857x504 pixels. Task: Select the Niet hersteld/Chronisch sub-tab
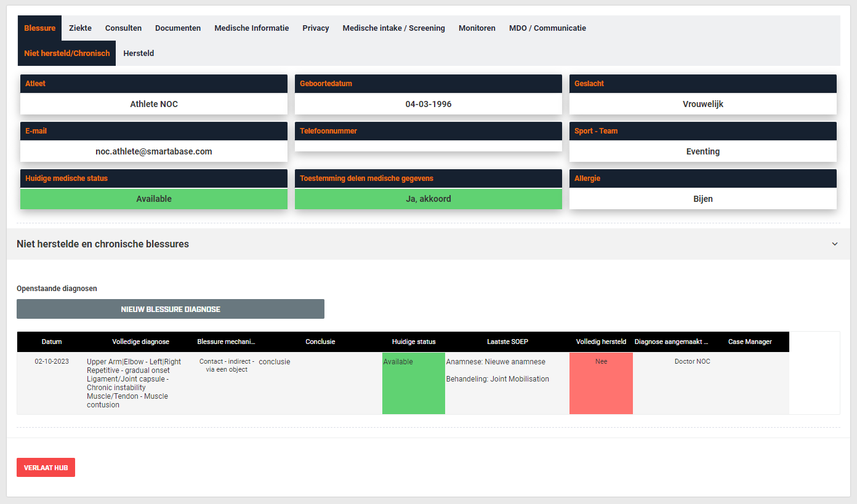(67, 54)
